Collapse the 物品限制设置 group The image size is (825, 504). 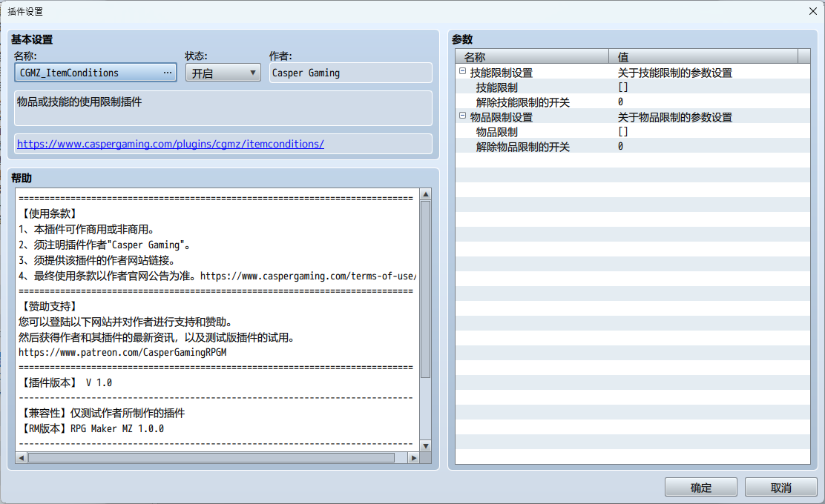(462, 116)
